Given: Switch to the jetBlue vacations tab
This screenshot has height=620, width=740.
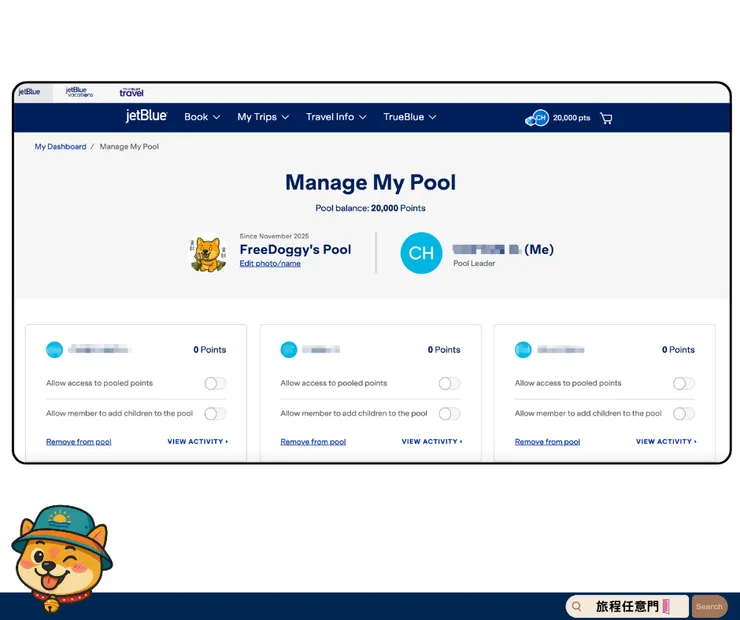Looking at the screenshot, I should coord(79,92).
